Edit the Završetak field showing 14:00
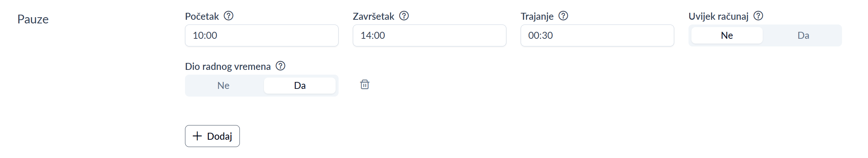The image size is (868, 158). 429,35
